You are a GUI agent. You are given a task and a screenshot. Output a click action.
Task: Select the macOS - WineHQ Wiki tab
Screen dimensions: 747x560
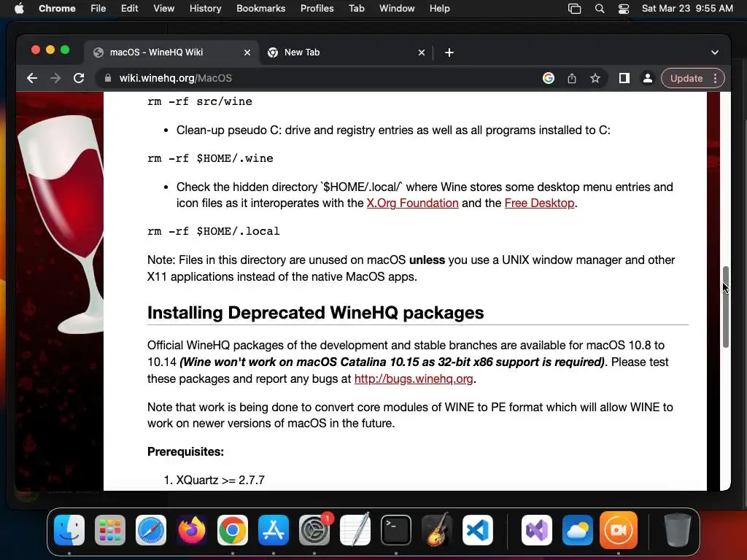coord(172,52)
